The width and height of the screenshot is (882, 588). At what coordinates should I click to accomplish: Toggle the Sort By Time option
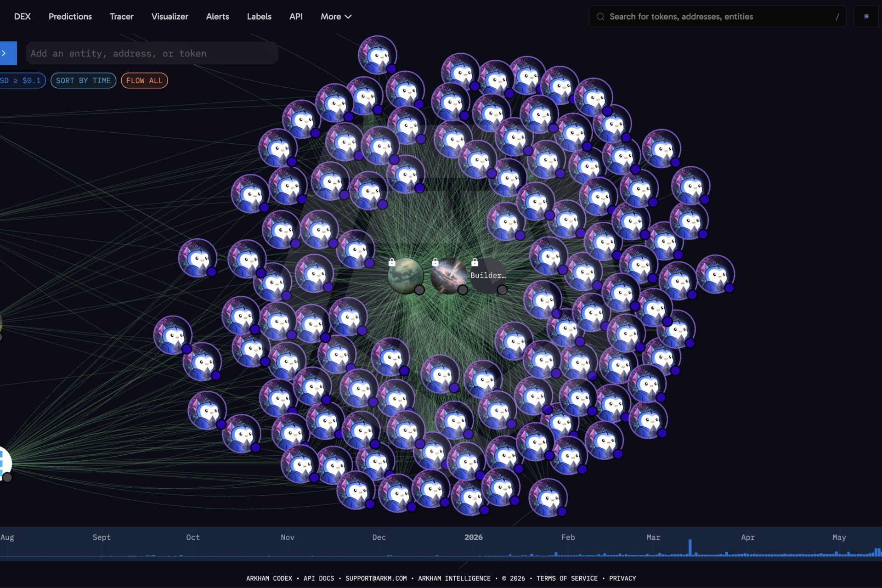[83, 80]
